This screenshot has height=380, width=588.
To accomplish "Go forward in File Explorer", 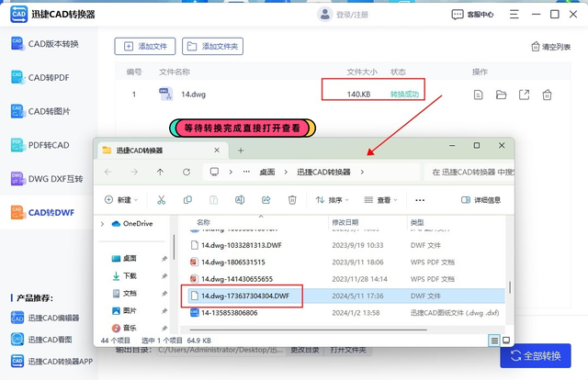I will click(x=134, y=172).
